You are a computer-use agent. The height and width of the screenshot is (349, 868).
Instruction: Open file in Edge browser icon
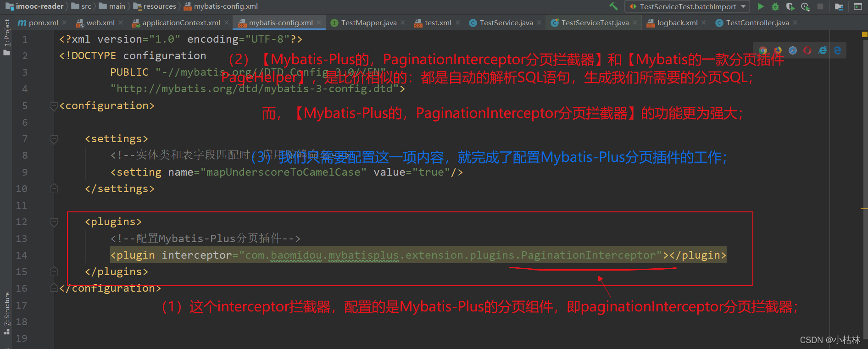pos(838,50)
